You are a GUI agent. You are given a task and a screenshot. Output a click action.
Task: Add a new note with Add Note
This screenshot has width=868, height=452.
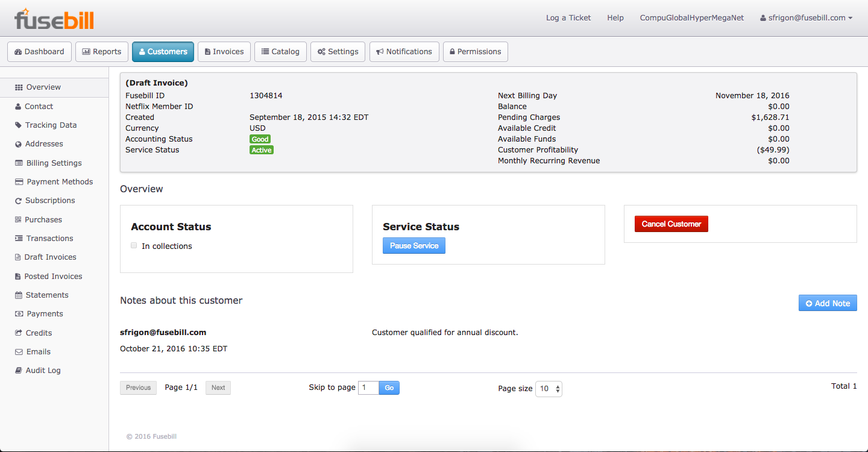827,303
